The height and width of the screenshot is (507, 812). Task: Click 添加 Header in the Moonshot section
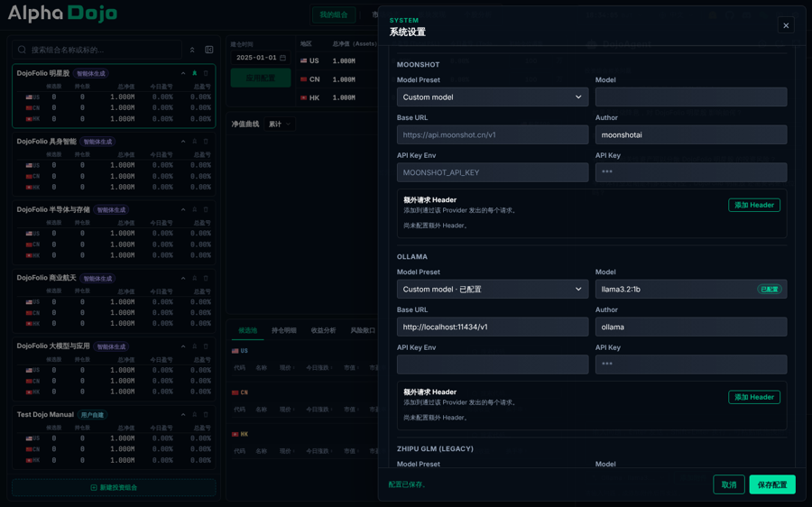click(754, 205)
